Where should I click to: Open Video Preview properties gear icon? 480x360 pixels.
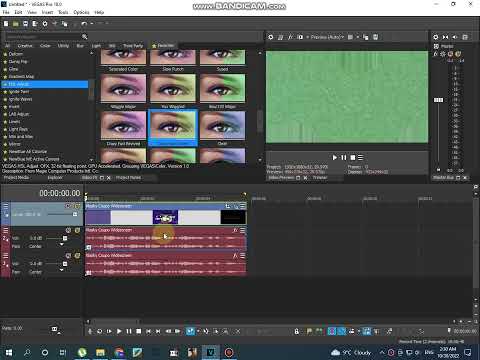(271, 37)
